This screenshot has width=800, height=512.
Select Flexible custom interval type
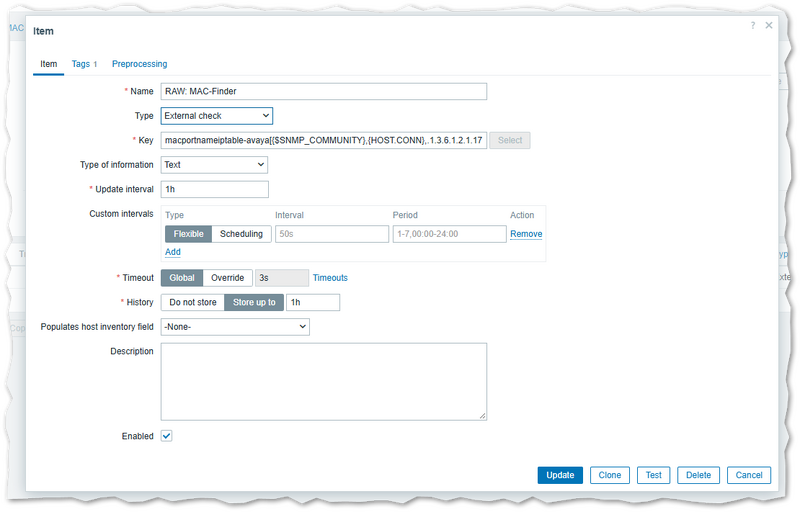point(188,234)
